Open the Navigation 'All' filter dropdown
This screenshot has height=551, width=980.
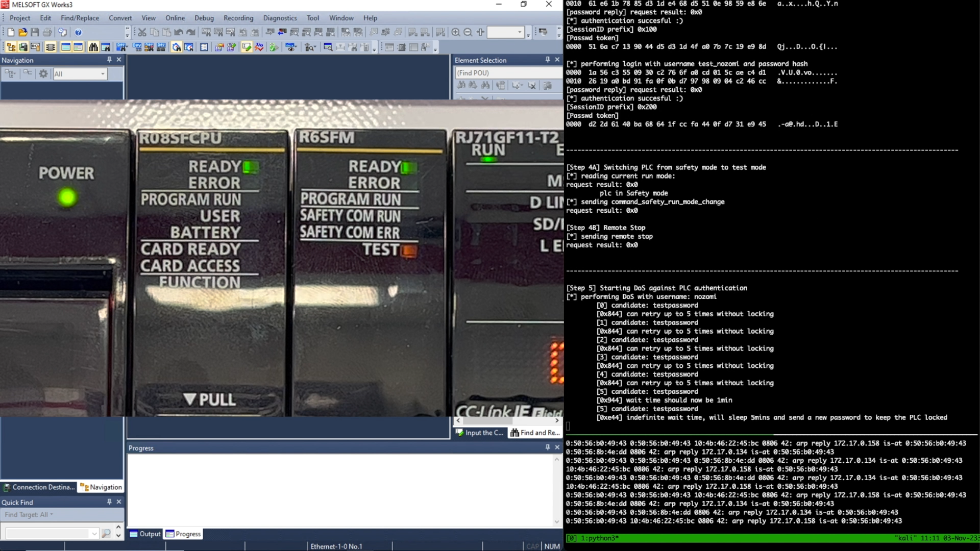pos(102,74)
